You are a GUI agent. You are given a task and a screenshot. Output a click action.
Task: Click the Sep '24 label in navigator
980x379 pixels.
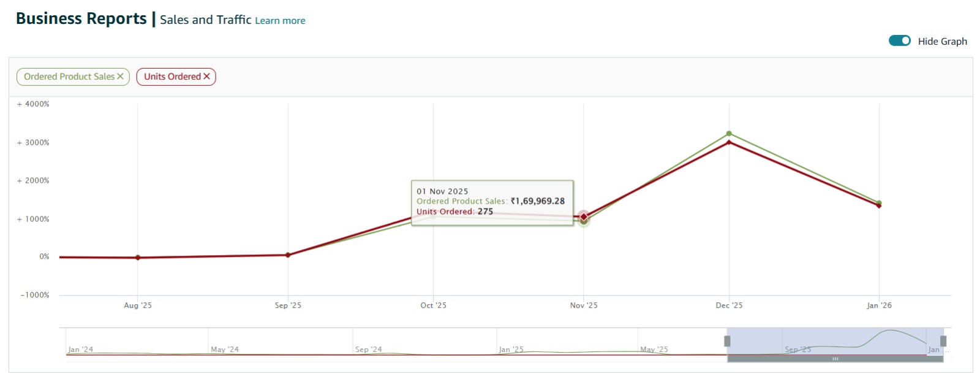pos(369,350)
